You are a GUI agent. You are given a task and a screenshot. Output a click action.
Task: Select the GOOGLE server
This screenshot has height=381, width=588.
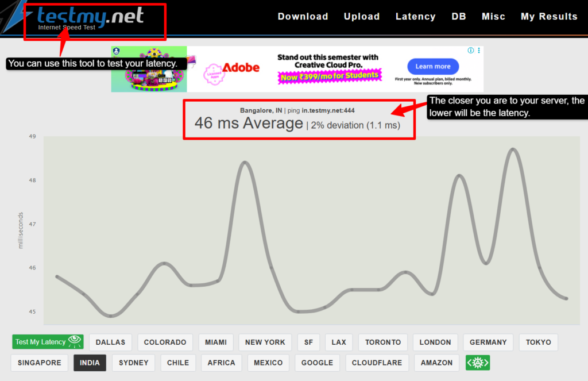317,363
